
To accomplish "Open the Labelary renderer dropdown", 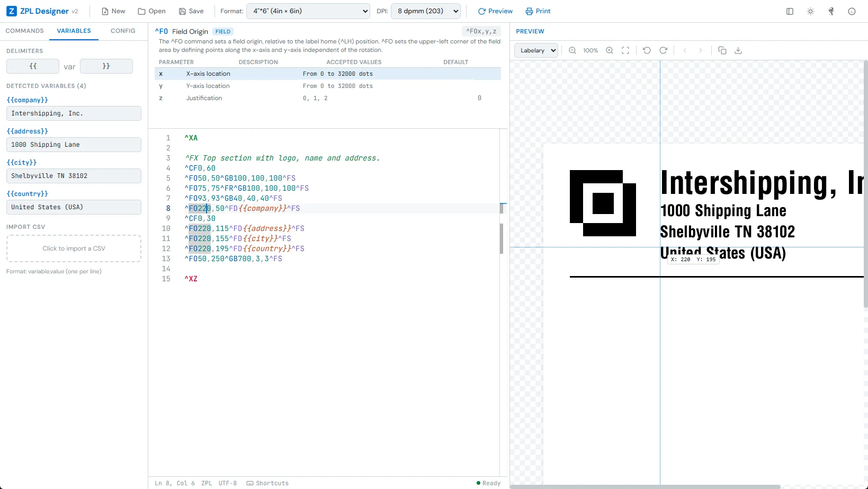I will [535, 50].
